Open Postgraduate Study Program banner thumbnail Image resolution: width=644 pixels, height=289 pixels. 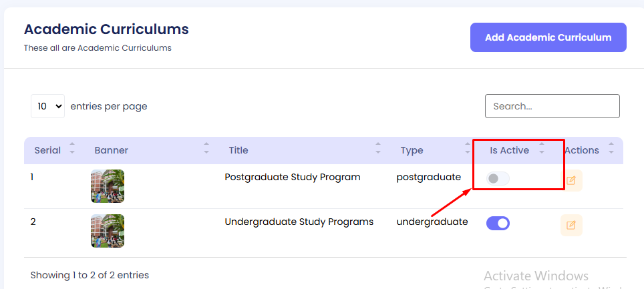(108, 186)
